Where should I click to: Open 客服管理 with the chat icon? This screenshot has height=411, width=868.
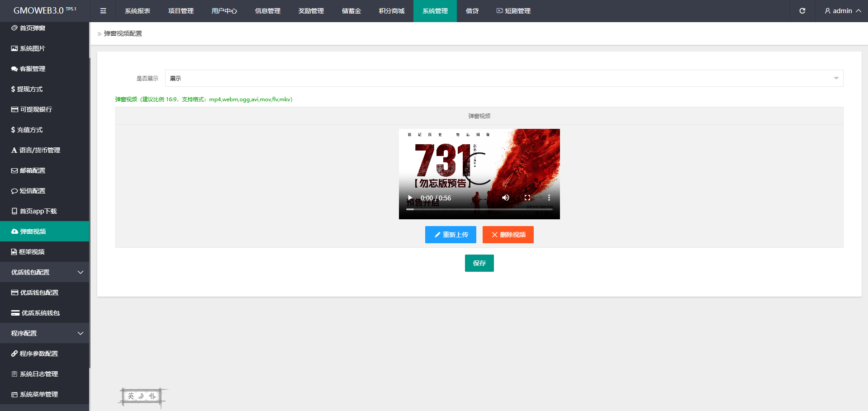tap(32, 69)
